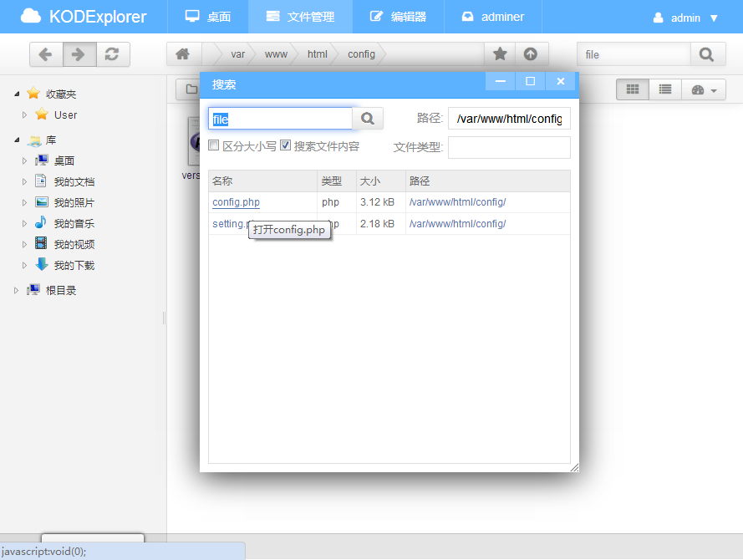Refresh the file listing with the reload icon

pos(112,54)
